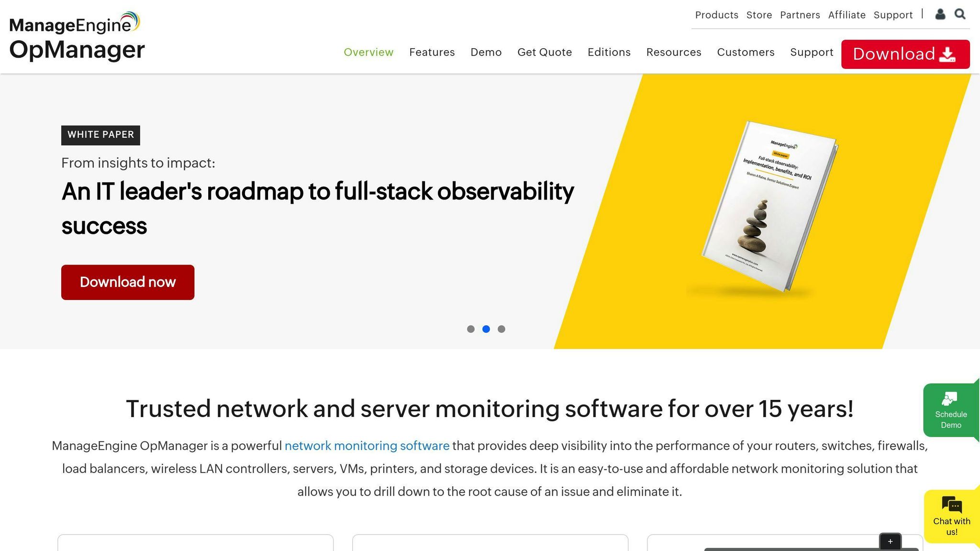
Task: Activate the currently highlighted second carousel dot
Action: (x=486, y=329)
